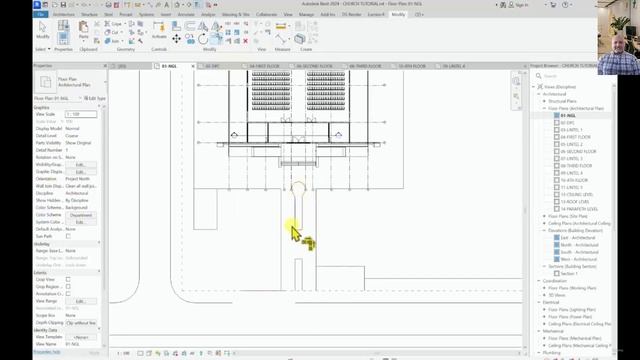
Task: Switch to the 04-FIRST FLOOR view tab
Action: click(264, 66)
